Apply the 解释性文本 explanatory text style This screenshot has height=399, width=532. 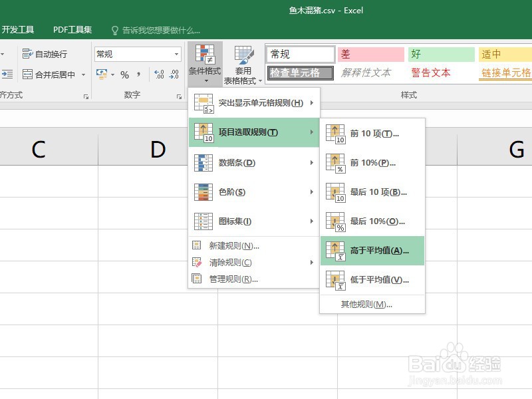pyautogui.click(x=366, y=72)
